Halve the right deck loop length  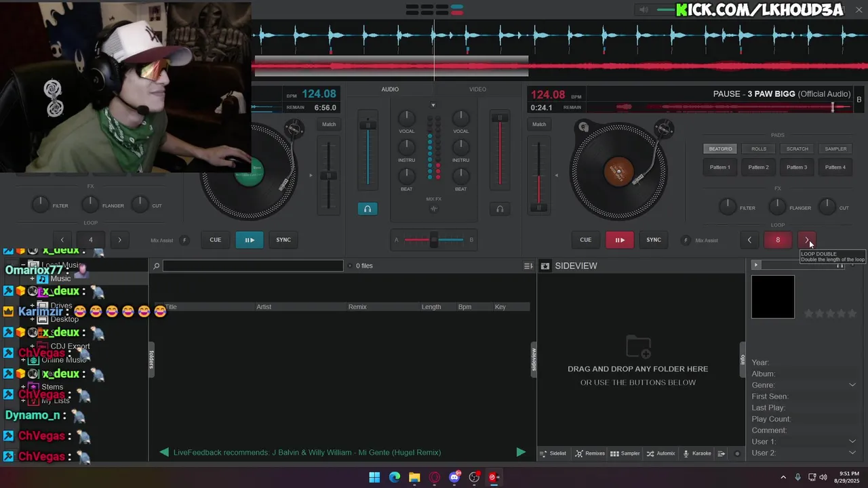pos(749,240)
